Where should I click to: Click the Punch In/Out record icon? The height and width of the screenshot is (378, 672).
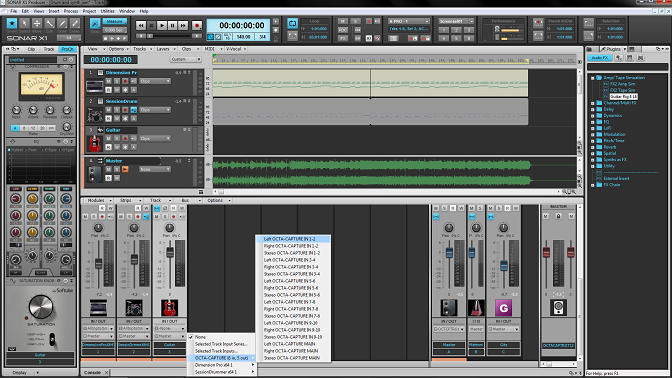click(538, 23)
